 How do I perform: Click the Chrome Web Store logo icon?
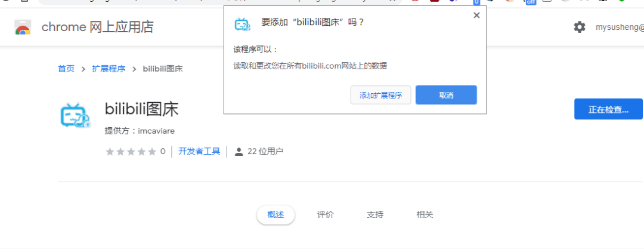click(x=23, y=27)
